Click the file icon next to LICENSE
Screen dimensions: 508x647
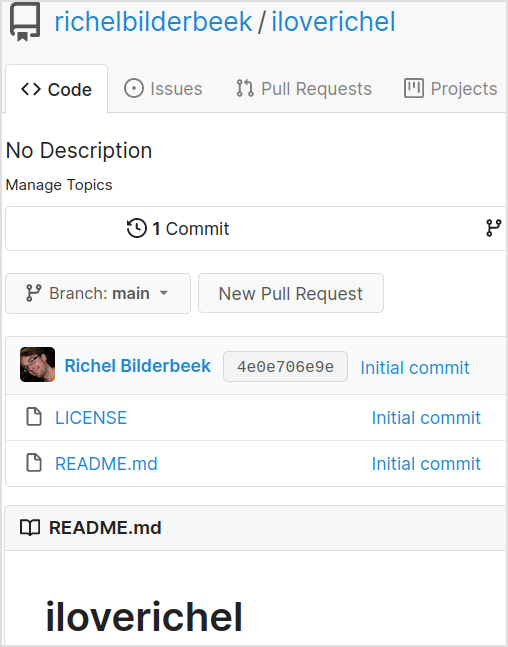34,416
